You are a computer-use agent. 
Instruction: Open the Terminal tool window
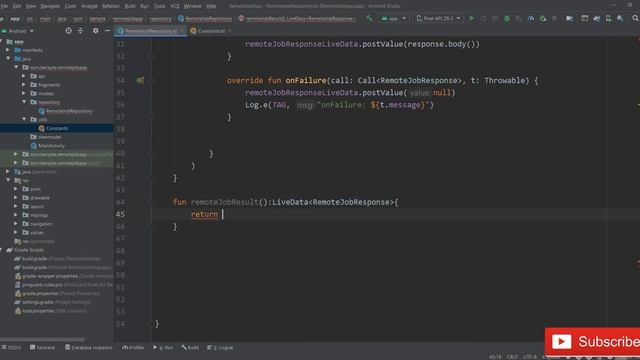(42, 348)
